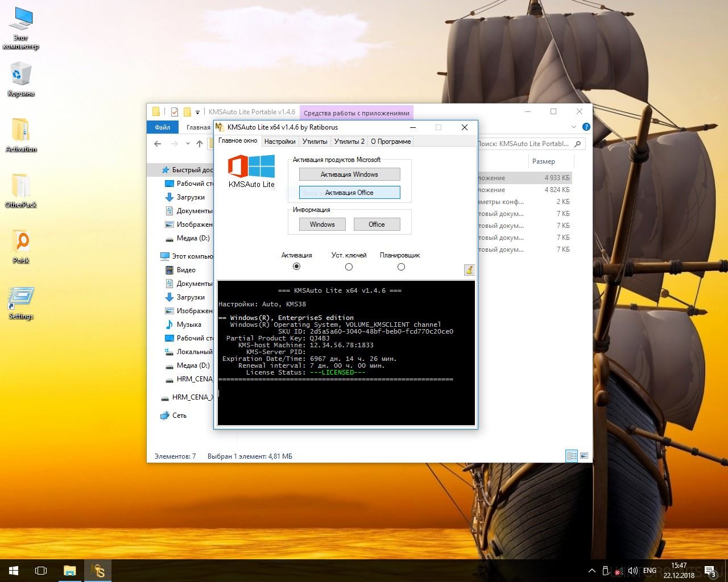This screenshot has height=582, width=728.
Task: Switch Explorer to large icons view
Action: pos(584,456)
